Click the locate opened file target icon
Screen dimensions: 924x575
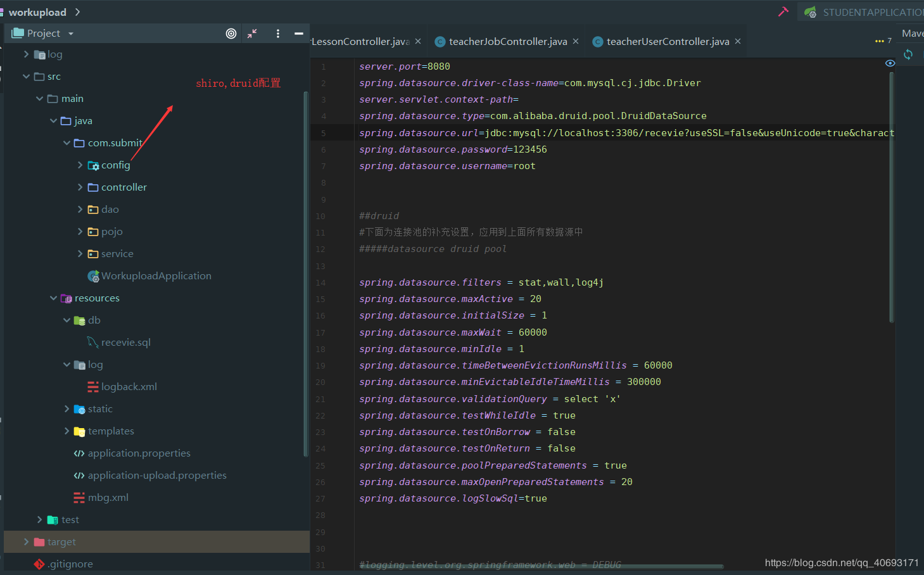[x=231, y=34]
